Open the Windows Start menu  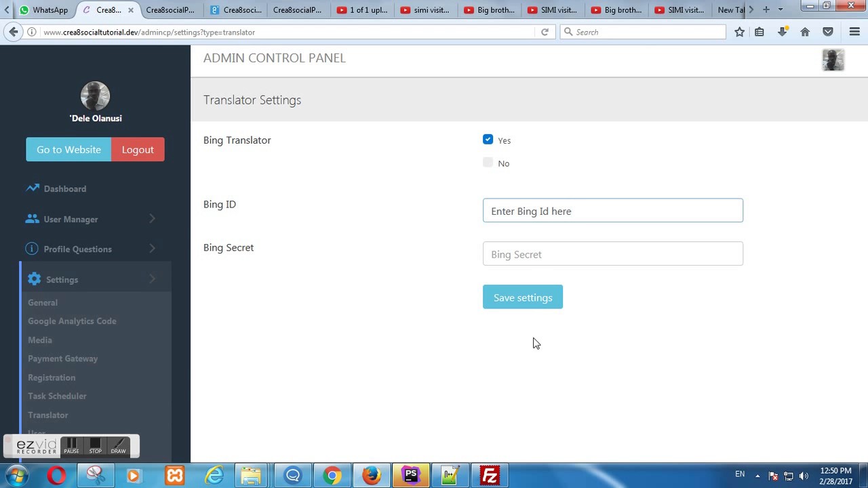pyautogui.click(x=17, y=476)
